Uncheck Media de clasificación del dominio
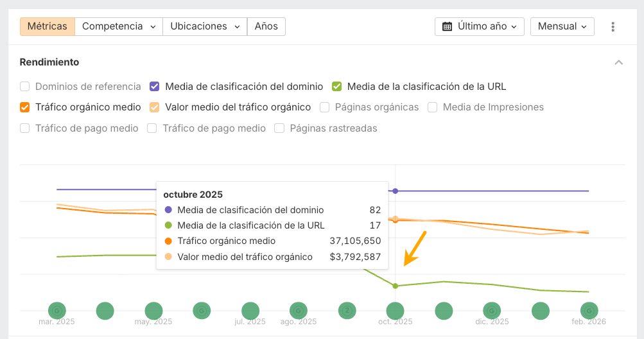 [x=155, y=87]
